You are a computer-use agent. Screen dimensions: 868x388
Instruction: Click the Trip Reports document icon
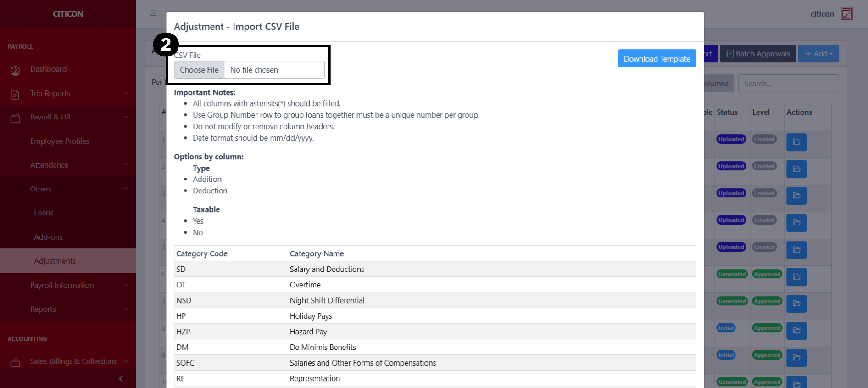coord(15,95)
